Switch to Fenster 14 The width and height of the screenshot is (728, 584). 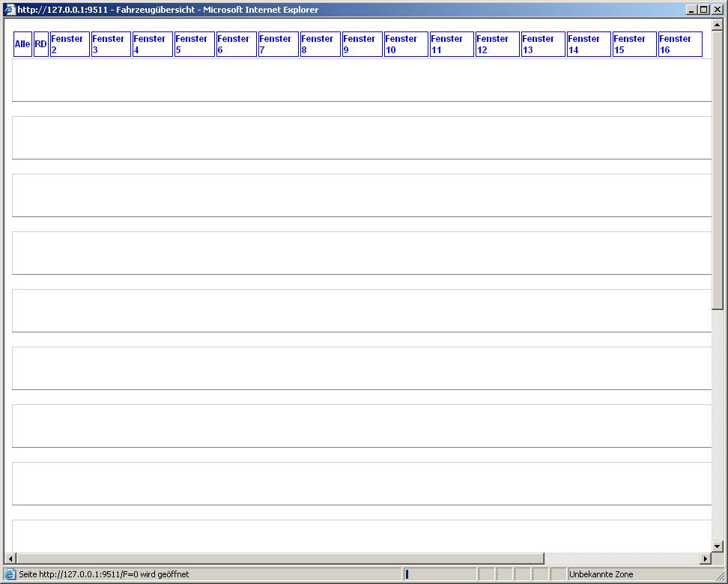coord(584,44)
